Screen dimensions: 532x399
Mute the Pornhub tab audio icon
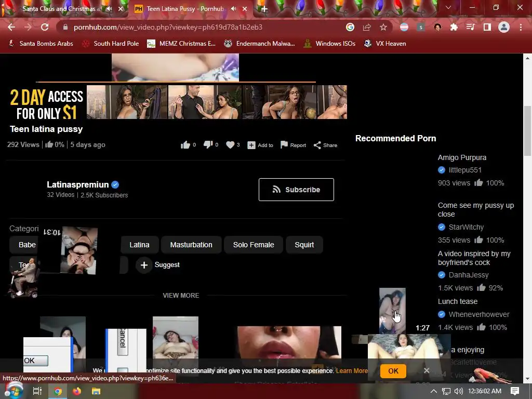click(x=233, y=9)
